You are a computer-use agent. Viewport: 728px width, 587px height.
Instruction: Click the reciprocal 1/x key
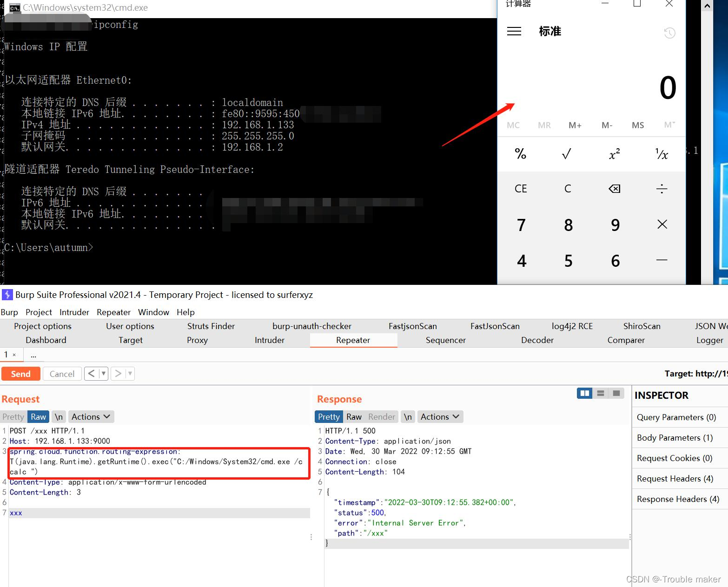pos(662,154)
